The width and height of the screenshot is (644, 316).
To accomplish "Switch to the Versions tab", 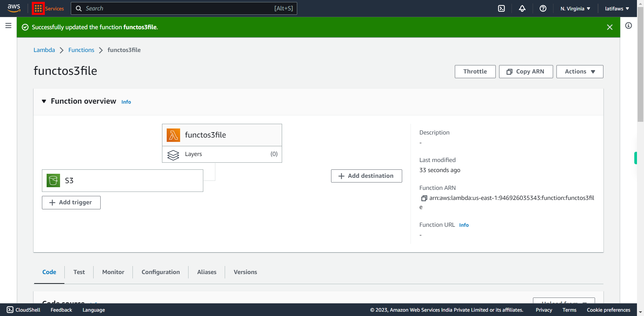I will (x=246, y=272).
